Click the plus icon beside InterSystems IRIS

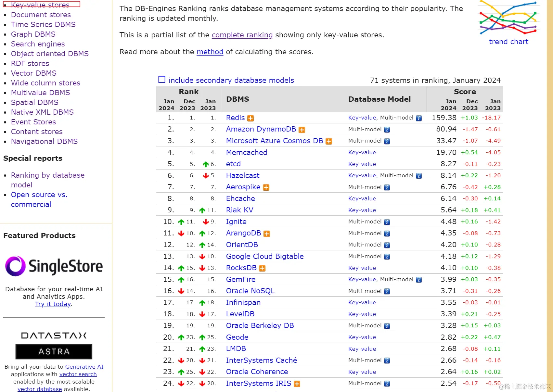point(297,384)
